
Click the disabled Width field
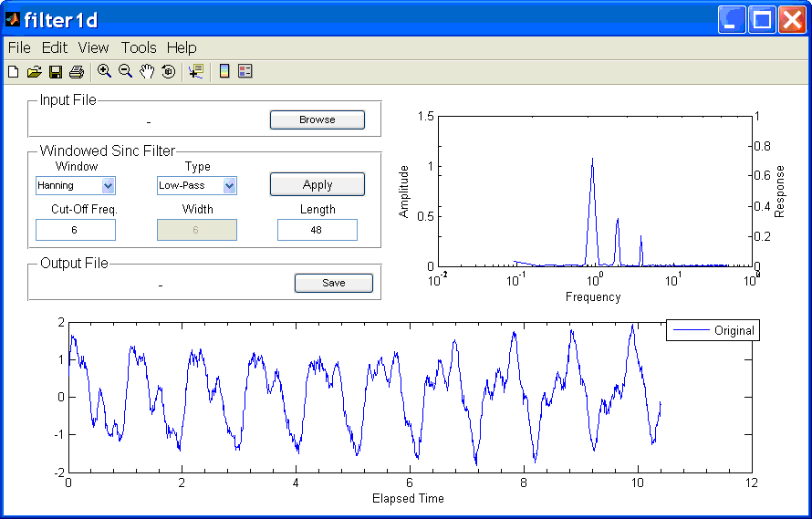click(197, 230)
